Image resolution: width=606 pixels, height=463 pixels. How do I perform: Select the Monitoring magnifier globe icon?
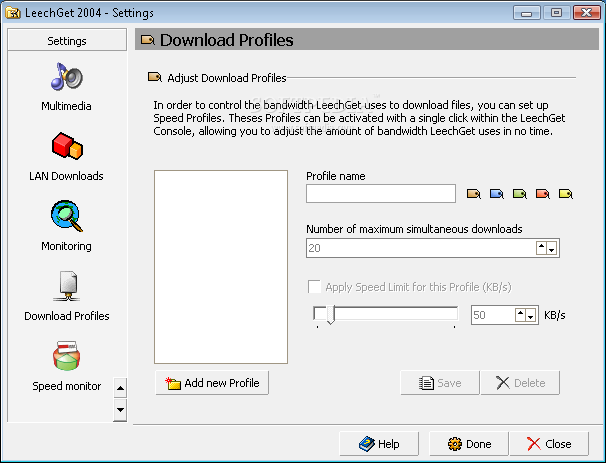(x=66, y=216)
